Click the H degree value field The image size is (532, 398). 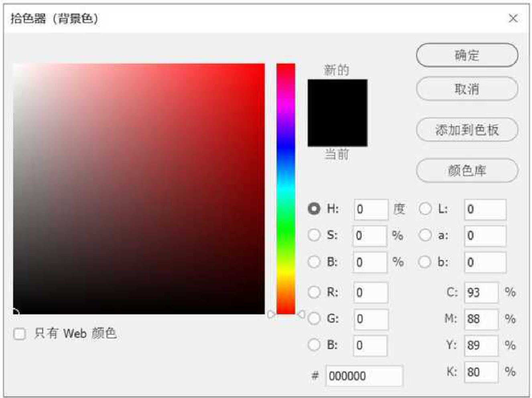[x=371, y=209]
